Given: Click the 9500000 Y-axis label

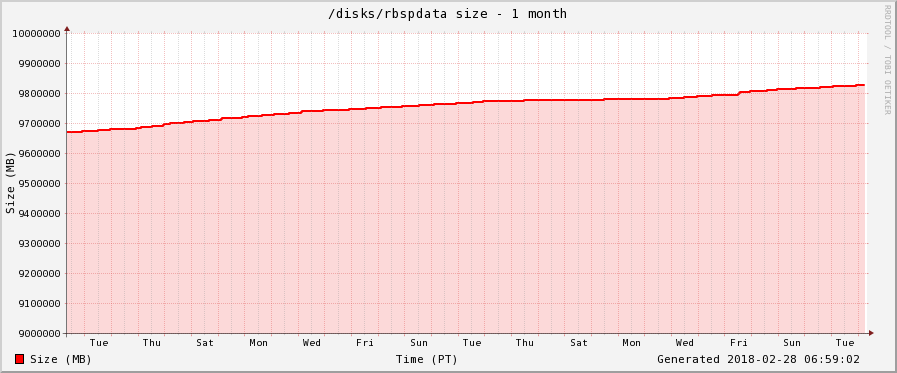Looking at the screenshot, I should pos(37,184).
